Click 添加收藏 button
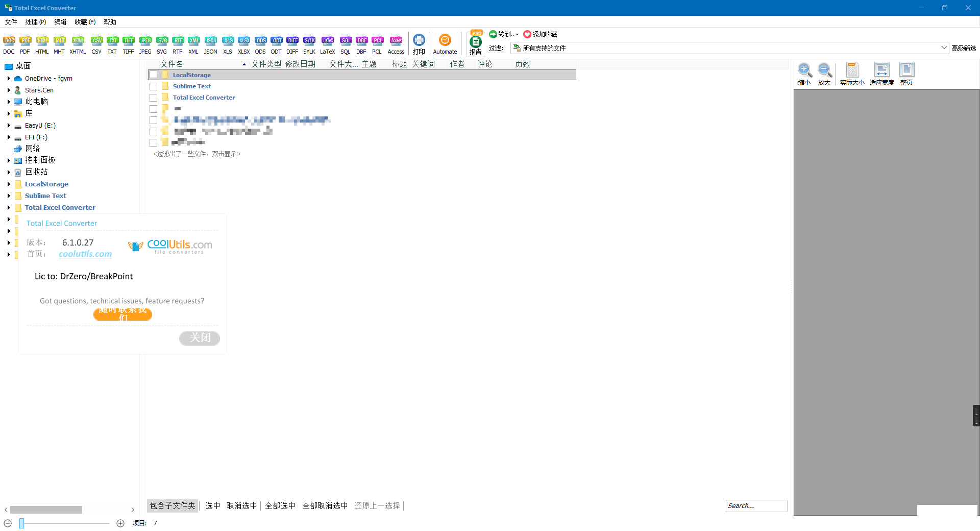 point(541,34)
